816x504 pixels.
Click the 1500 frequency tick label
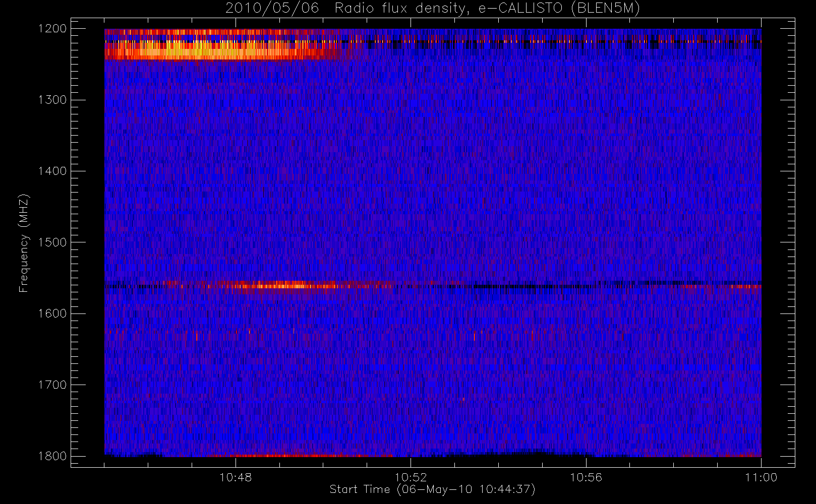pos(52,242)
